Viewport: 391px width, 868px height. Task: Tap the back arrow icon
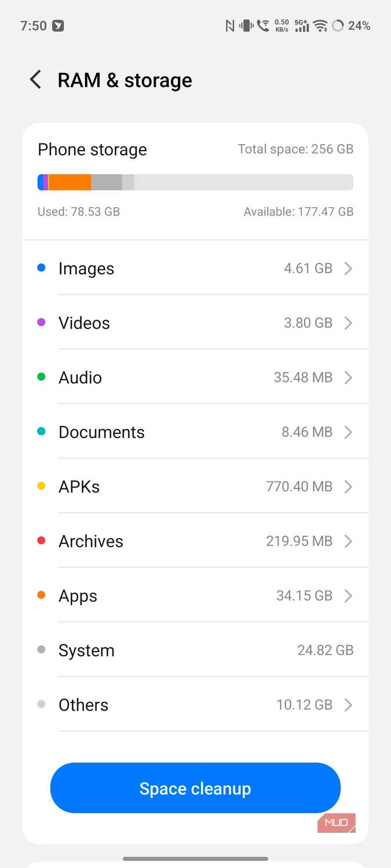click(36, 80)
